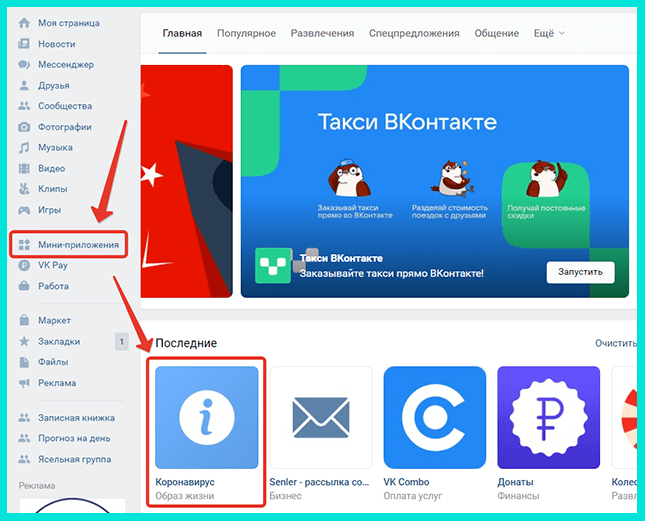645x521 pixels.
Task: Click the Прогноз на день group icon
Action: point(24,438)
